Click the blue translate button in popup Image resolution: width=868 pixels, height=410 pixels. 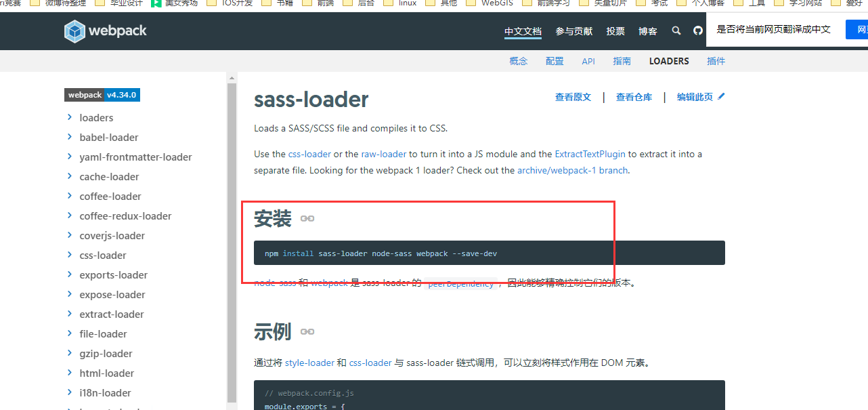point(856,30)
